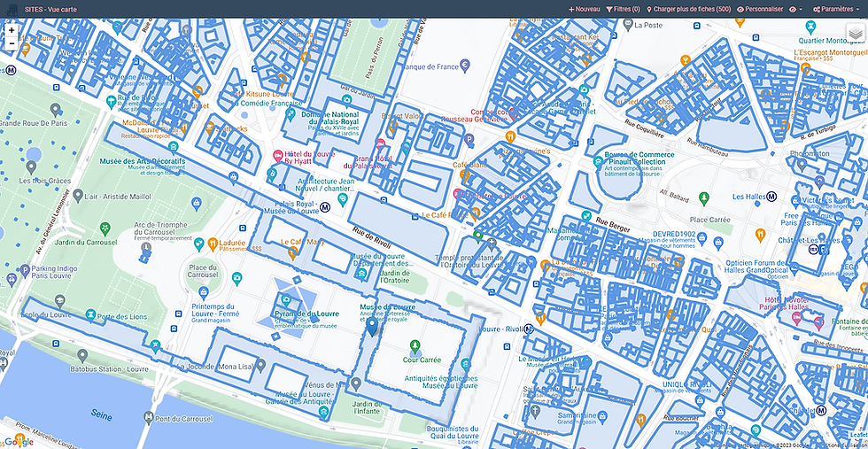
Task: Click the Place du Carrousel camera icon
Action: coord(237,277)
